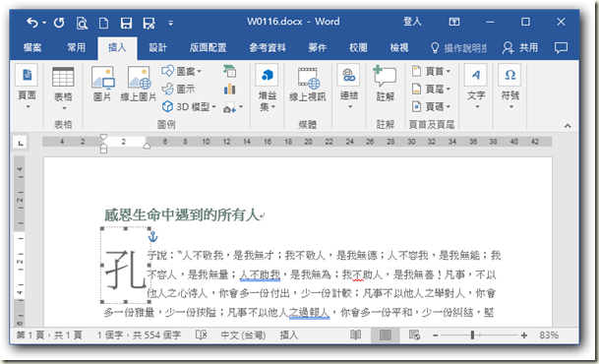Zoom in with the plus button
Image resolution: width=599 pixels, height=364 pixels.
point(523,335)
